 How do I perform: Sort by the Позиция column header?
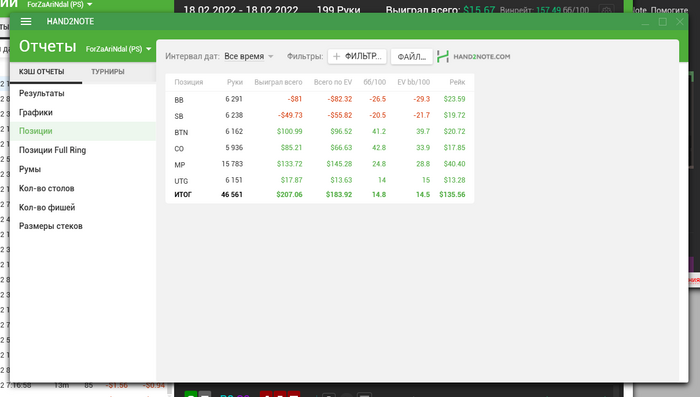[188, 82]
